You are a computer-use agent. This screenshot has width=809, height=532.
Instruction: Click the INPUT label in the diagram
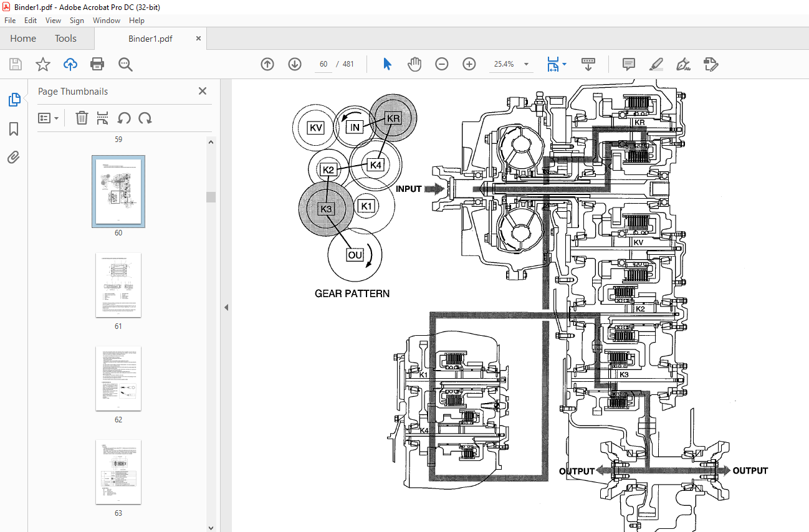409,189
